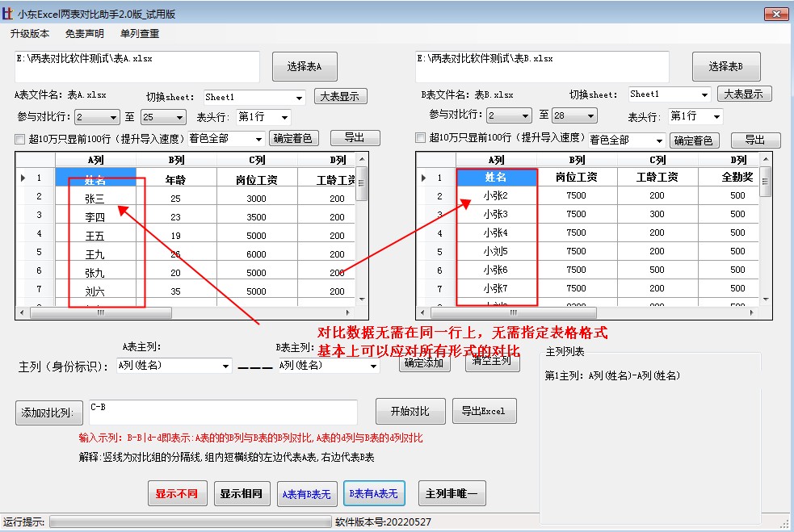Click table A 确定着色 button
Image resolution: width=794 pixels, height=532 pixels.
(x=293, y=138)
